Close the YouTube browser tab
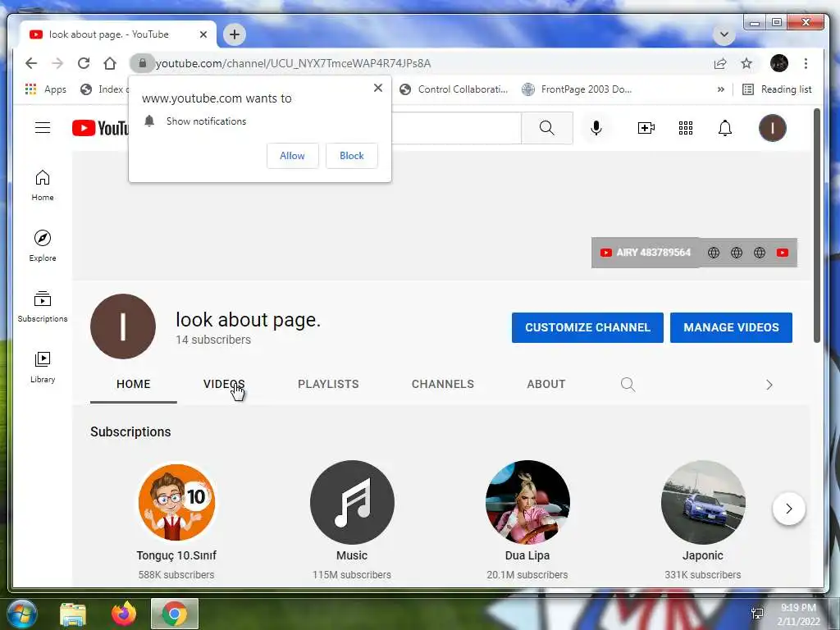 (x=203, y=34)
